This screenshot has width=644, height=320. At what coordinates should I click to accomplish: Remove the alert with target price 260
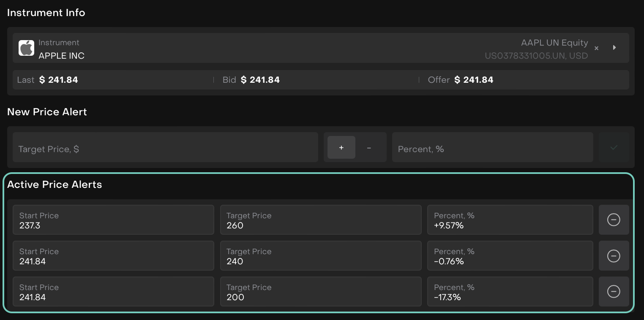614,220
